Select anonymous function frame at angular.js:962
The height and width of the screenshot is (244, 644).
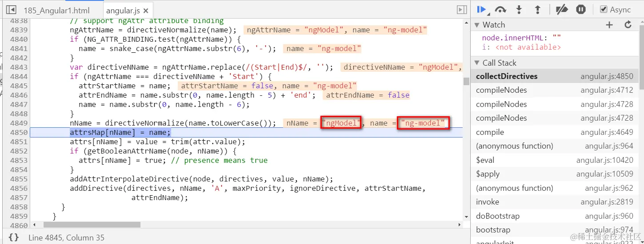(555, 188)
